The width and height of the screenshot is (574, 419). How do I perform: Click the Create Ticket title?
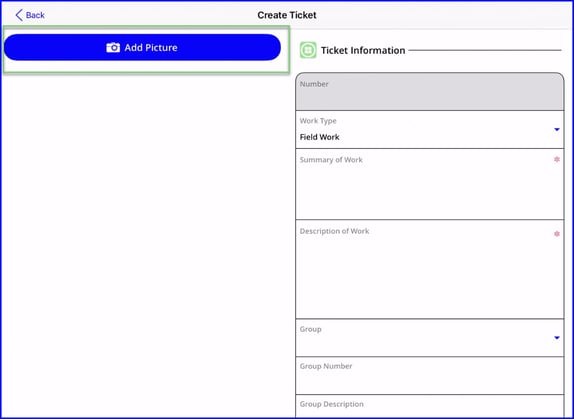click(287, 15)
